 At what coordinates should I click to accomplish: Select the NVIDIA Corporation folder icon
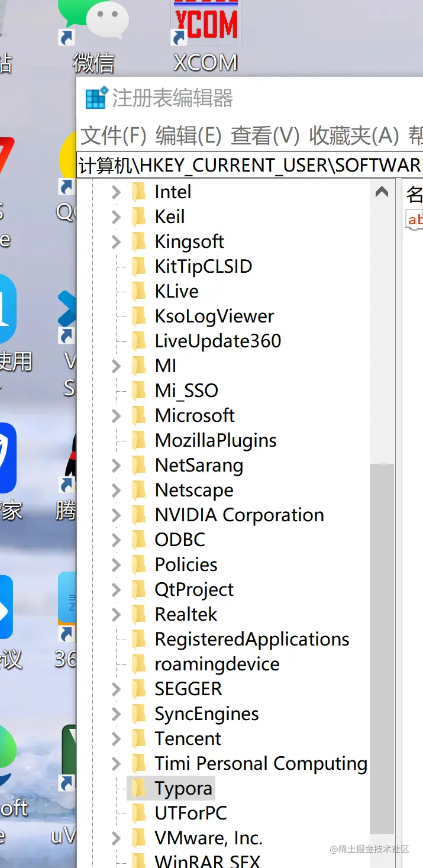138,515
